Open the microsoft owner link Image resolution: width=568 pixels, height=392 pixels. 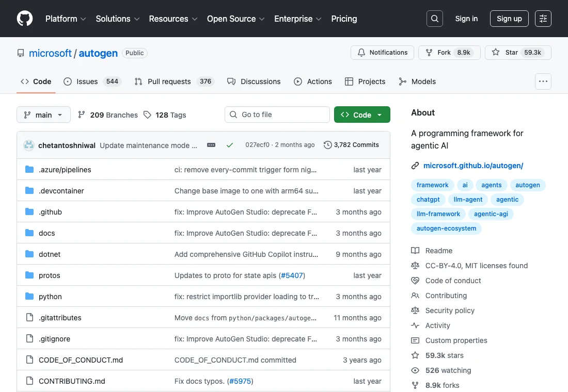(x=51, y=53)
